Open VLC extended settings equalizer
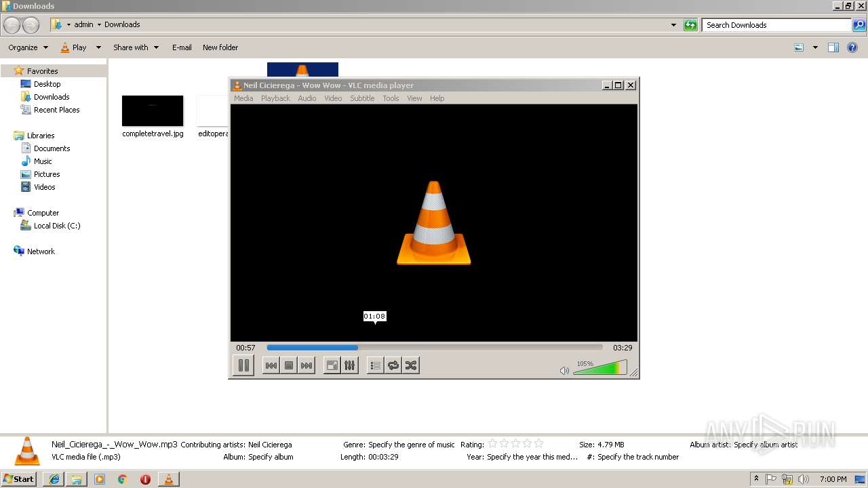This screenshot has width=868, height=488. click(350, 365)
